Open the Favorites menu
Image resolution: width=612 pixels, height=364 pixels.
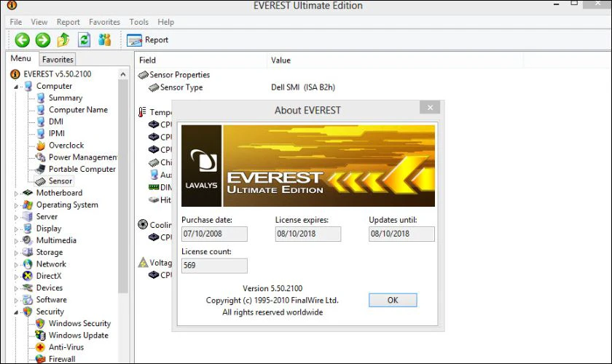click(104, 22)
